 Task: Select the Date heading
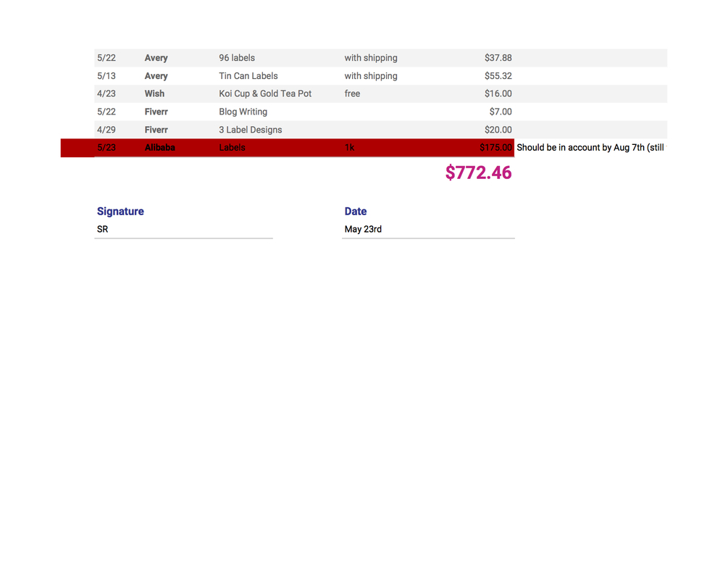(x=356, y=212)
